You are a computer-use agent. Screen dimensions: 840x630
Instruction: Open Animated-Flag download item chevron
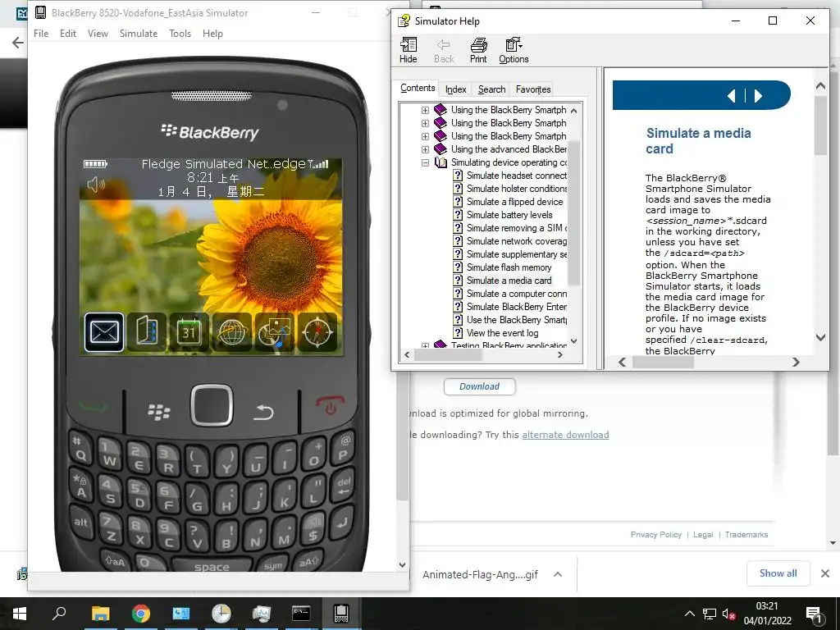tap(558, 574)
